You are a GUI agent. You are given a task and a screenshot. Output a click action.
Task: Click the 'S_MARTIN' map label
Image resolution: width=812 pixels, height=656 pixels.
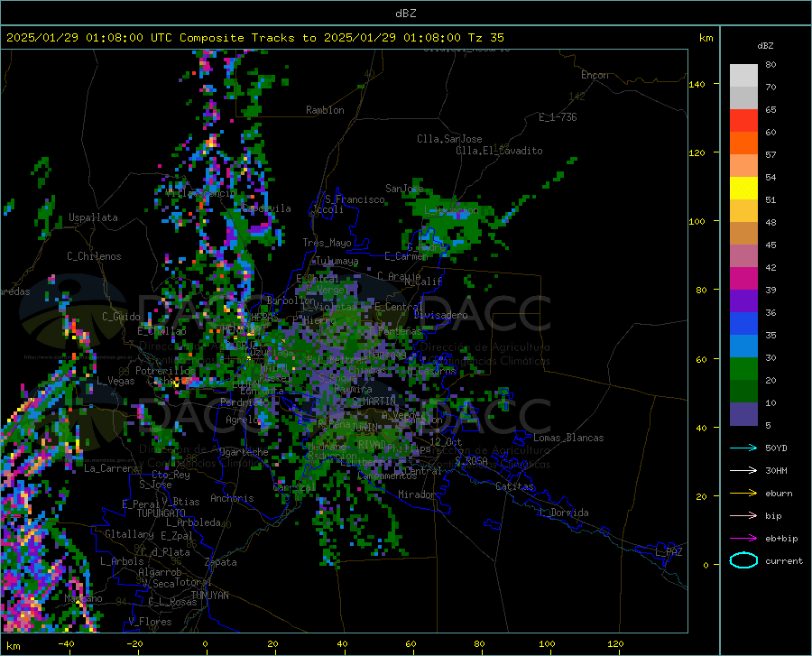[x=374, y=402]
